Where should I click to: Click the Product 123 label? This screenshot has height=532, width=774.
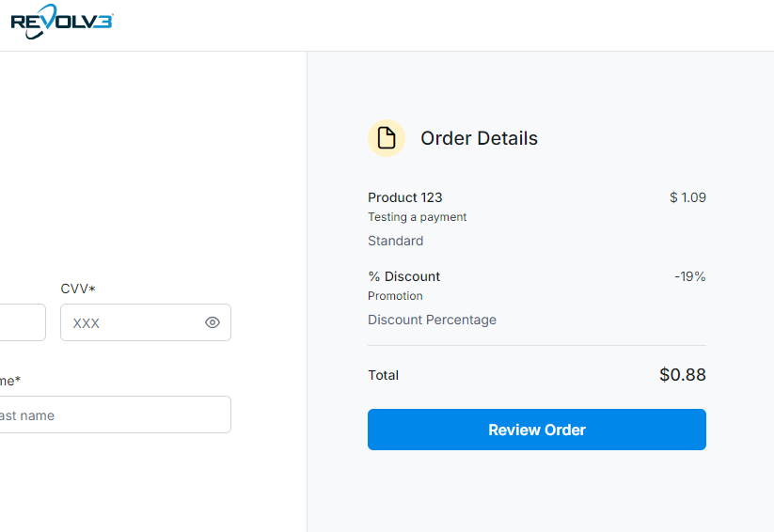(x=404, y=197)
